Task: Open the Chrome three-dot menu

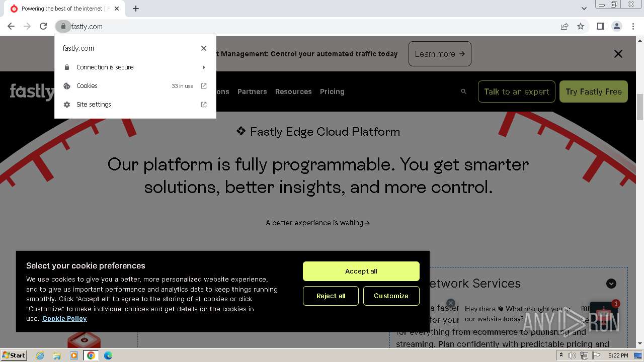Action: [633, 26]
